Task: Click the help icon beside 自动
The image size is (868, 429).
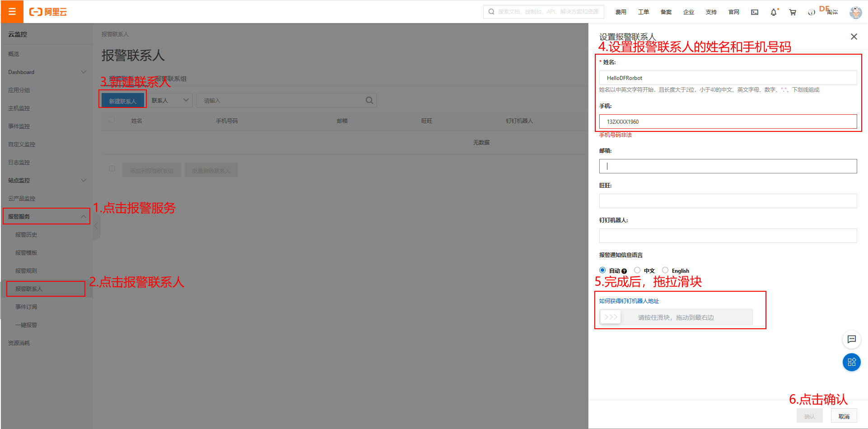Action: click(x=624, y=271)
